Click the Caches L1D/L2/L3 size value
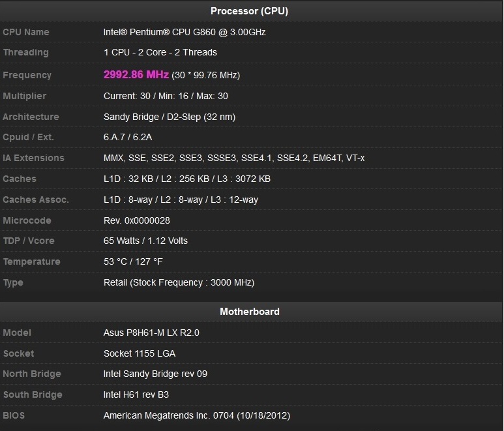This screenshot has width=504, height=431. pyautogui.click(x=187, y=179)
